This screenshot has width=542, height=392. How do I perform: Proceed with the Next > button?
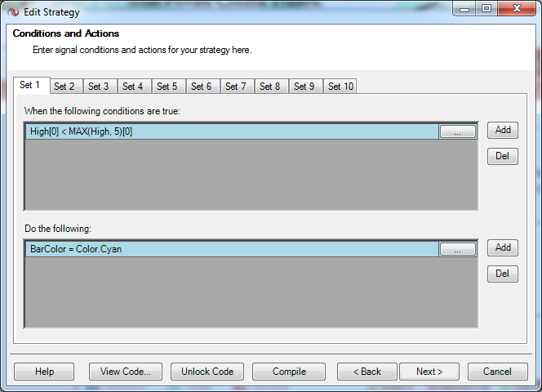pyautogui.click(x=429, y=372)
